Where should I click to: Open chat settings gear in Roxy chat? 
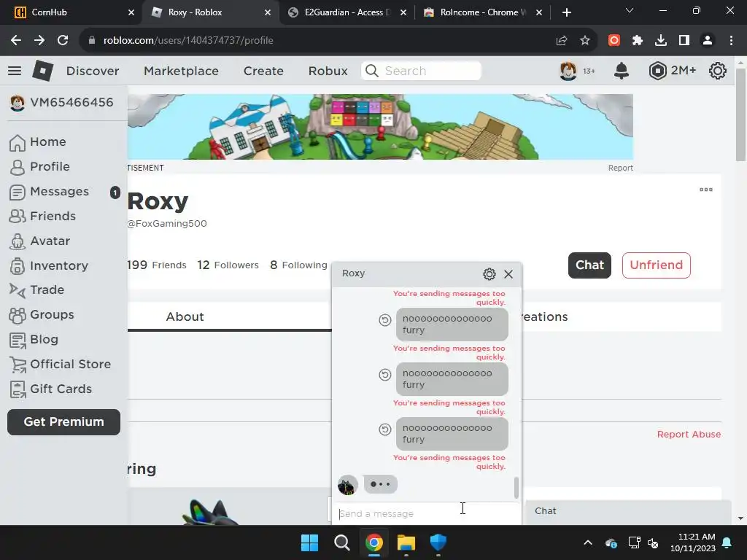[489, 274]
